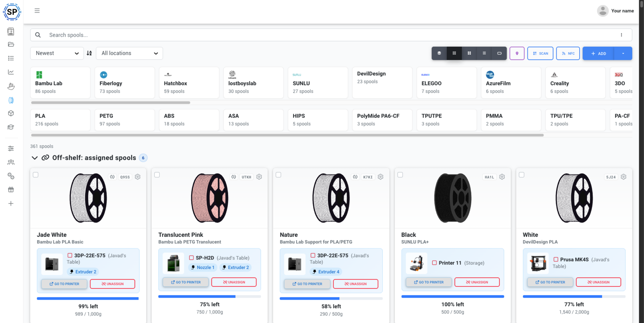This screenshot has height=323, width=644.
Task: Switch to large grid view
Action: click(x=469, y=53)
